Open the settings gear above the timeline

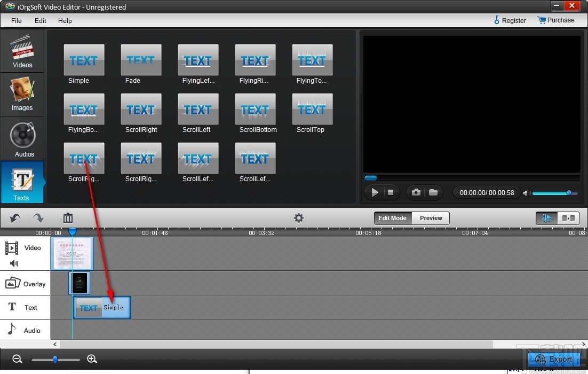tap(298, 218)
